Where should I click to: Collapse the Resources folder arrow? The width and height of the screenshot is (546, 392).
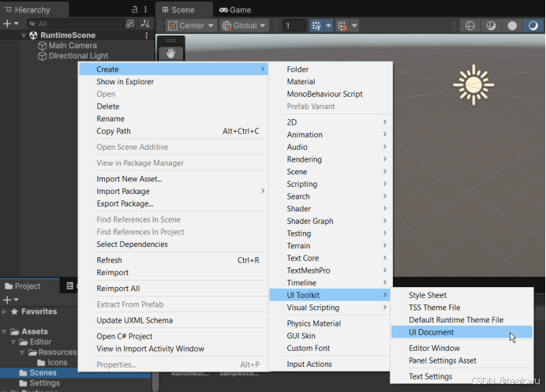click(22, 353)
